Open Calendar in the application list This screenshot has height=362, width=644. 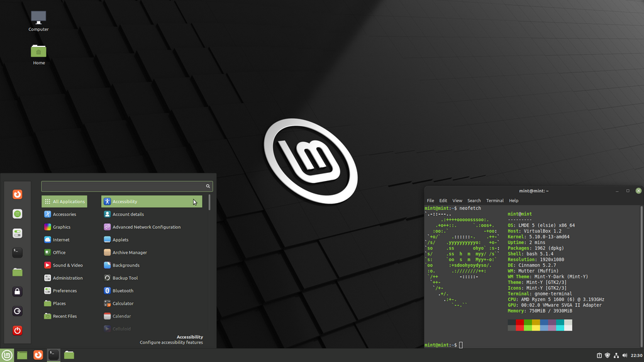click(x=152, y=316)
